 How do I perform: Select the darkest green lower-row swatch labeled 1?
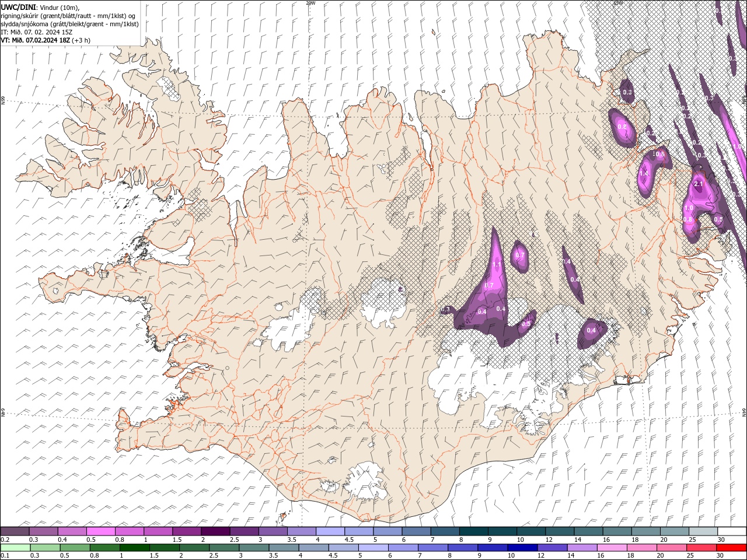coord(134,548)
